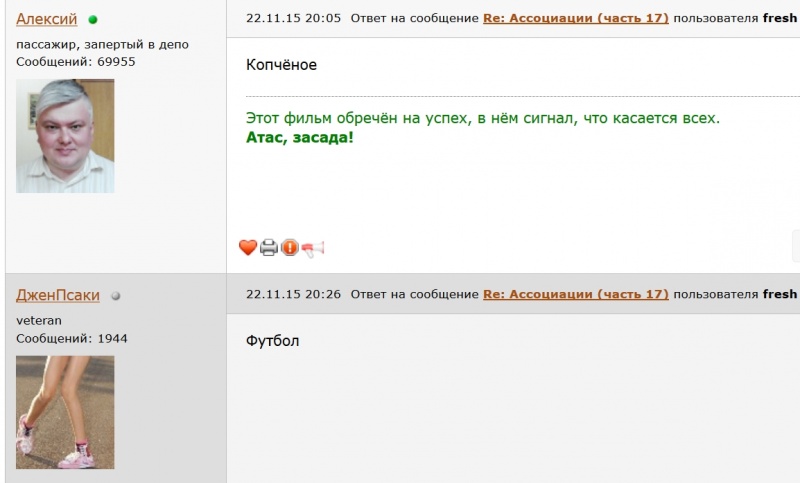This screenshot has width=800, height=483.
Task: Open the profile of user Алексий
Action: 46,19
